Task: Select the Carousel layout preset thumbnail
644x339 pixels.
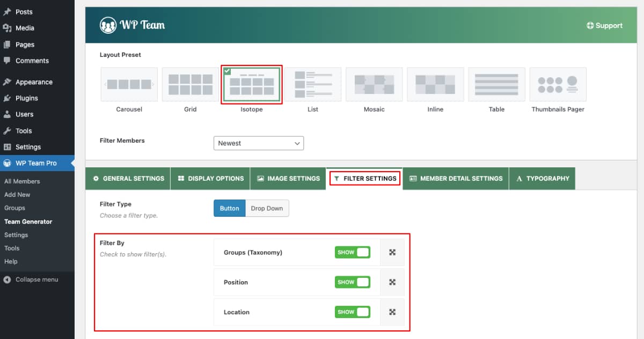Action: (129, 84)
